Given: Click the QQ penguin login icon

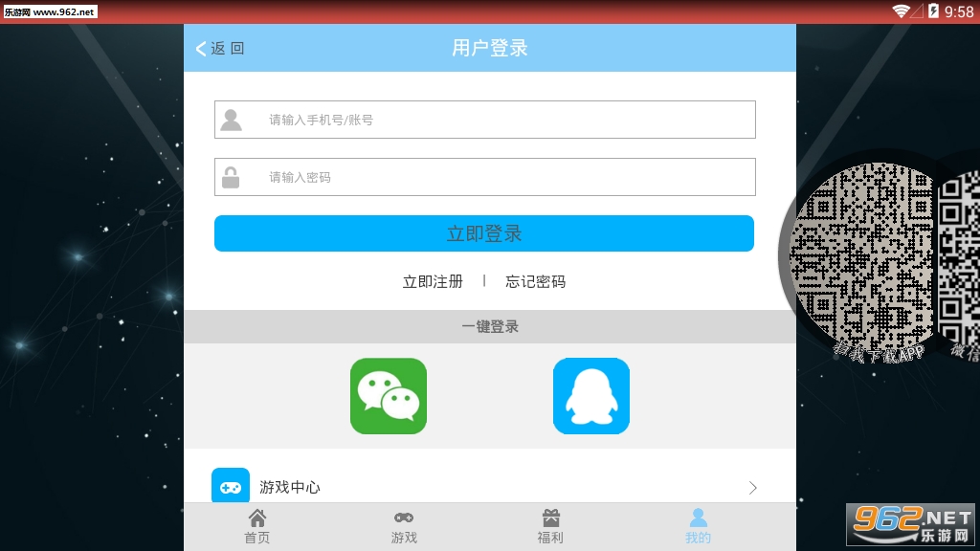Looking at the screenshot, I should [x=590, y=396].
